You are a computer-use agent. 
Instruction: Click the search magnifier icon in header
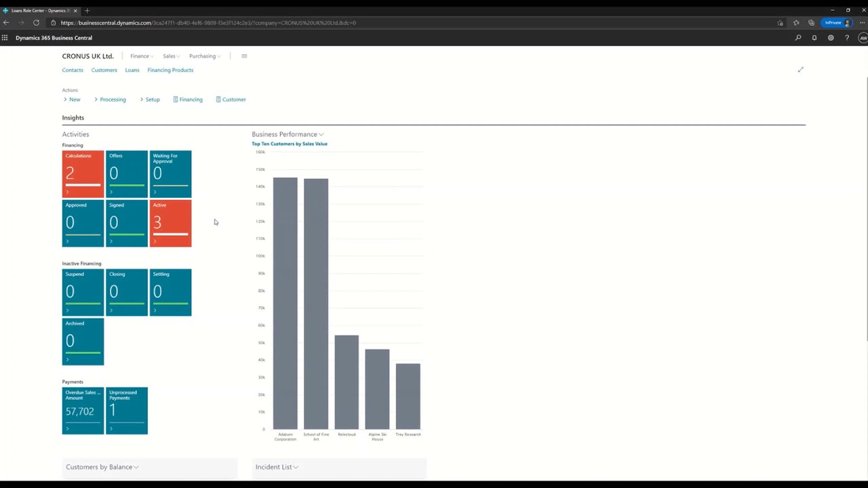[798, 38]
